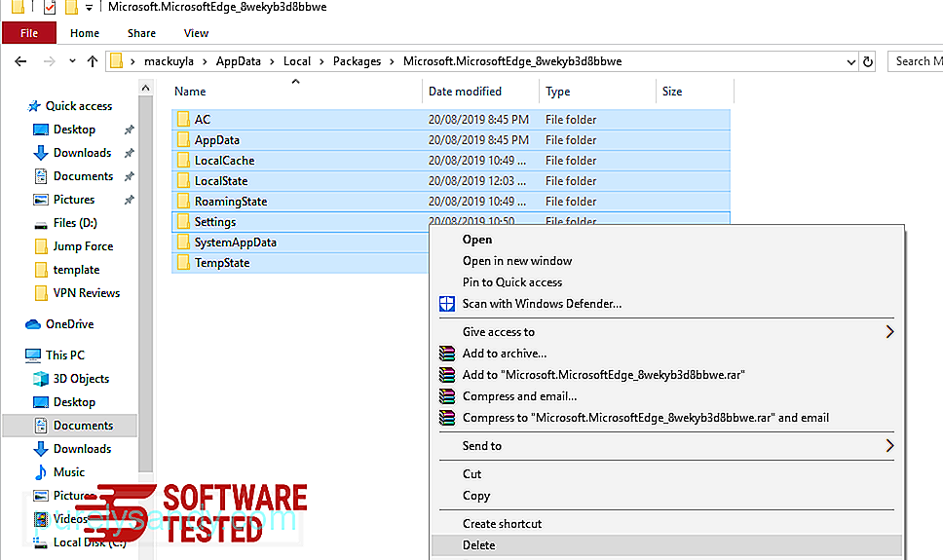Open Desktop under This PC
The width and height of the screenshot is (943, 560).
point(74,402)
